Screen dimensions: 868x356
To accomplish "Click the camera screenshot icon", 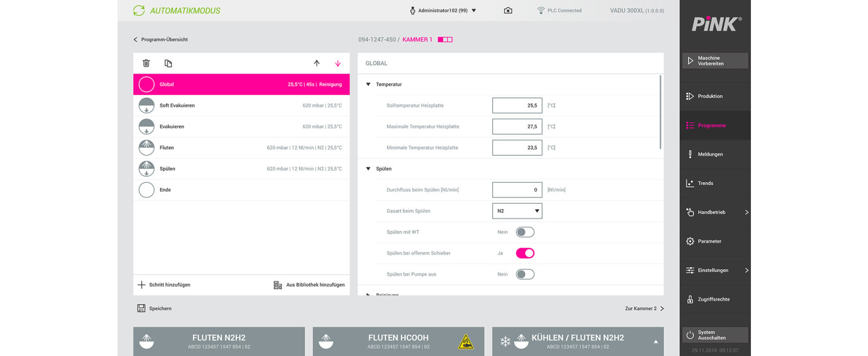I will pyautogui.click(x=508, y=11).
